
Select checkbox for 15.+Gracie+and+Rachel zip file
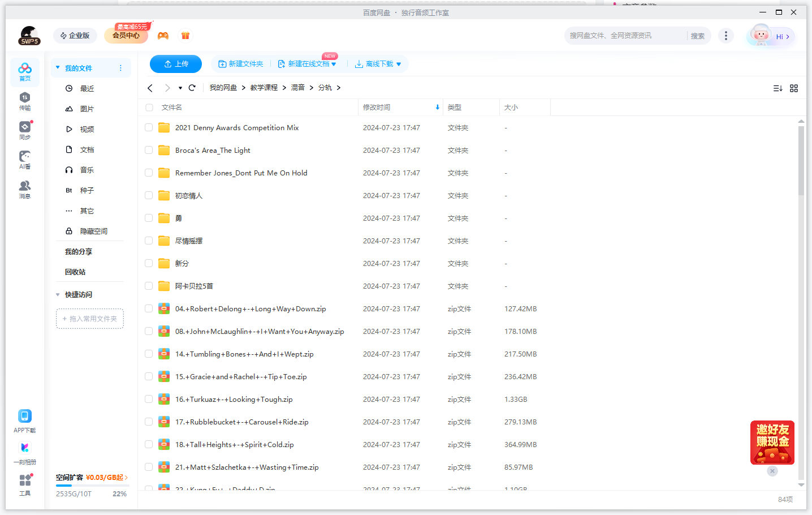click(149, 377)
